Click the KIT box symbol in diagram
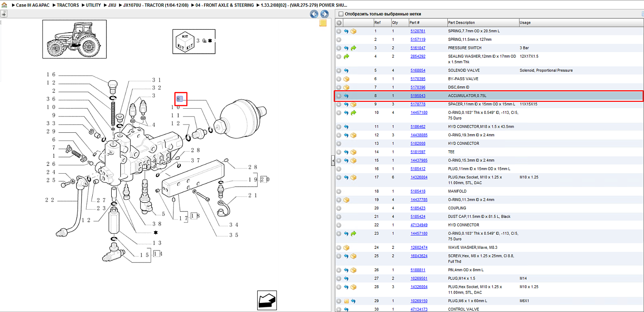This screenshot has width=644, height=312. point(185,41)
